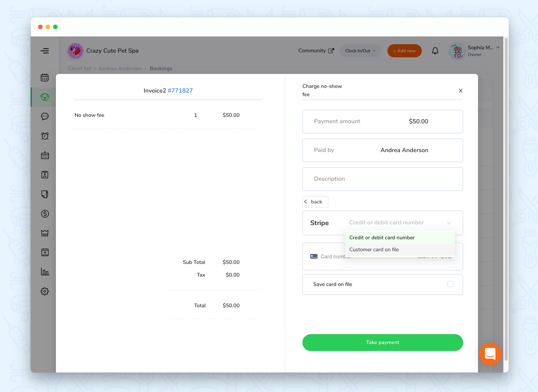Click the reminders/alarm sidebar icon
Screen dimensions: 538x392
45,136
